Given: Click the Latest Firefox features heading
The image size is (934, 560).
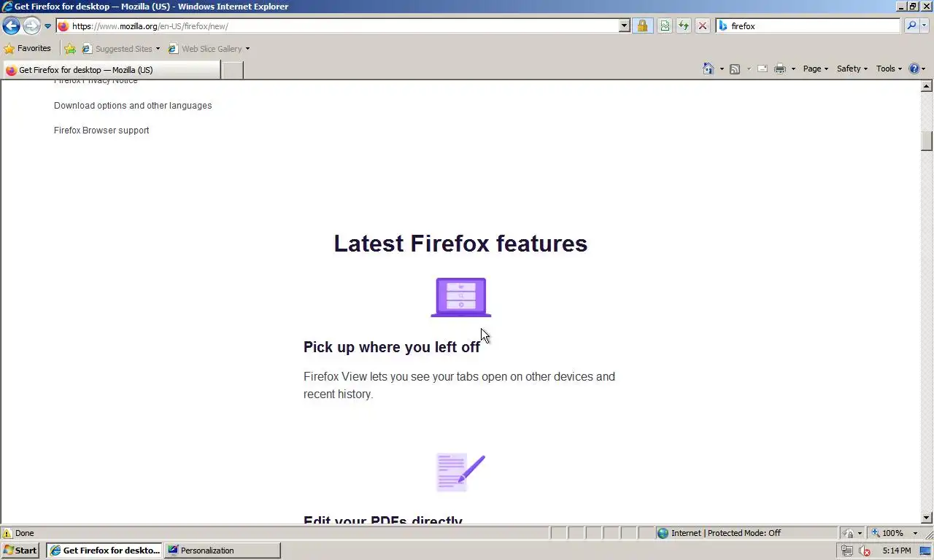Looking at the screenshot, I should pos(460,244).
